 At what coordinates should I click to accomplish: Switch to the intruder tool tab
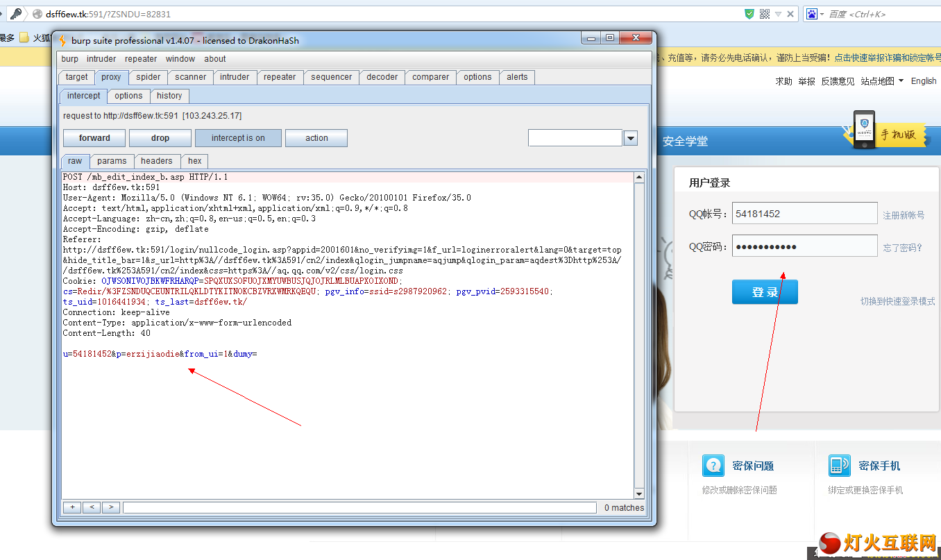click(x=235, y=77)
